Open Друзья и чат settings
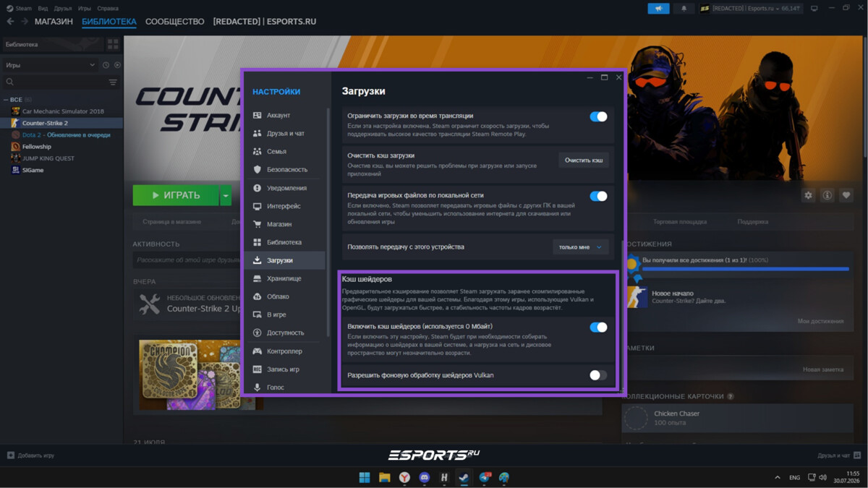This screenshot has height=488, width=868. [x=285, y=134]
